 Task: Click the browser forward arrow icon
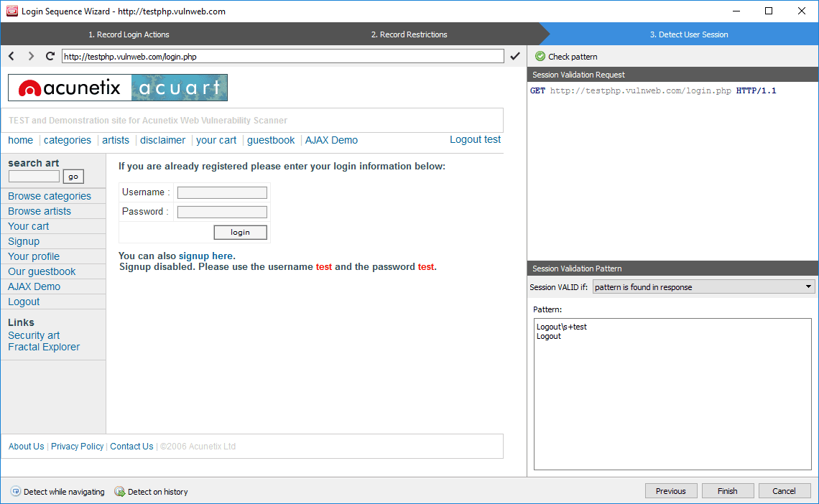[x=31, y=56]
